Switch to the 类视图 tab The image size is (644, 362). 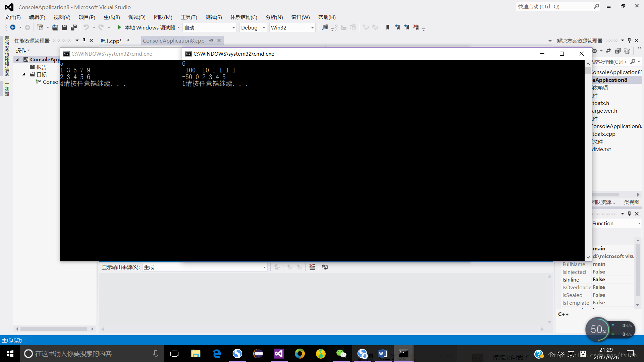click(x=631, y=202)
